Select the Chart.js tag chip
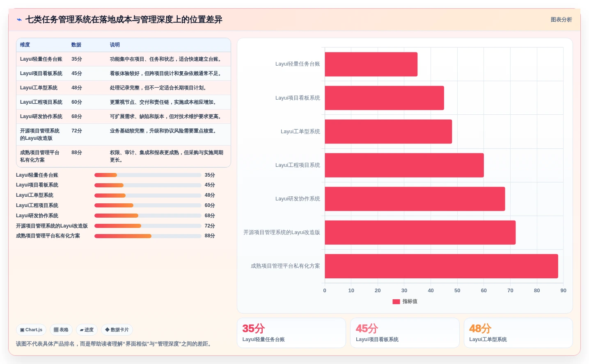This screenshot has height=364, width=589. (31, 330)
